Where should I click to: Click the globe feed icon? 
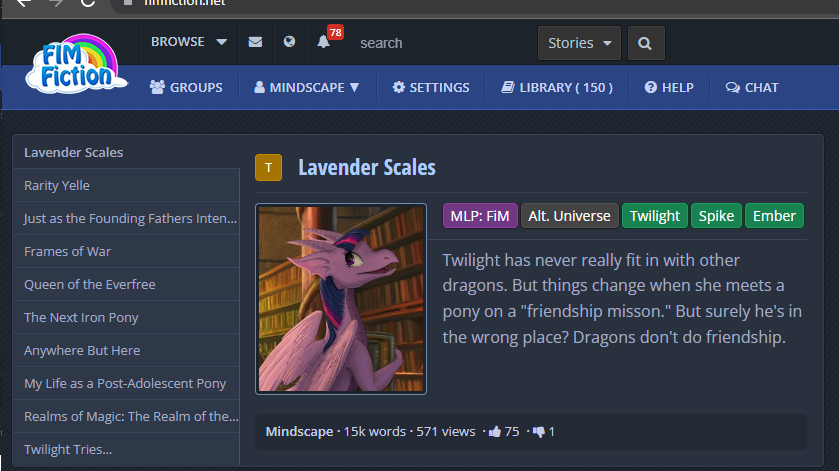pyautogui.click(x=289, y=42)
